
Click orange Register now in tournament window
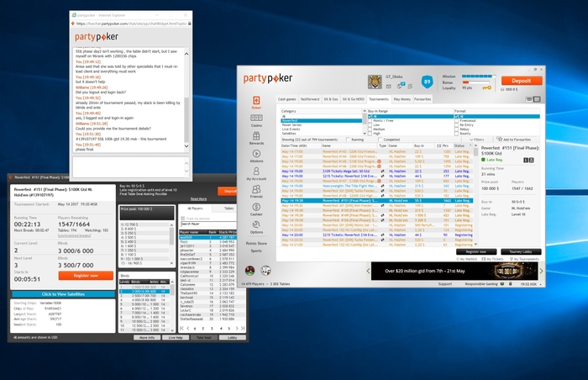pyautogui.click(x=86, y=275)
